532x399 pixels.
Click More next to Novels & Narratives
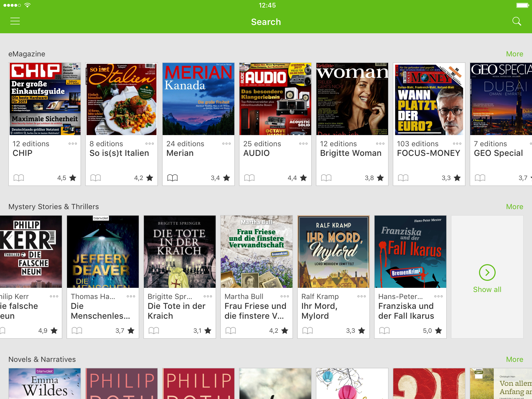click(515, 360)
